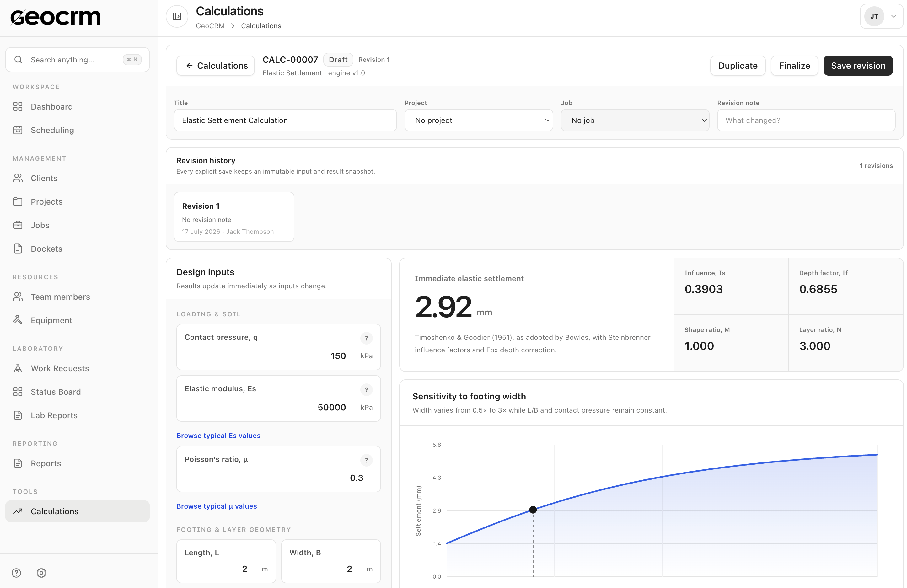Finalize the calculation
907x588 pixels.
point(794,66)
